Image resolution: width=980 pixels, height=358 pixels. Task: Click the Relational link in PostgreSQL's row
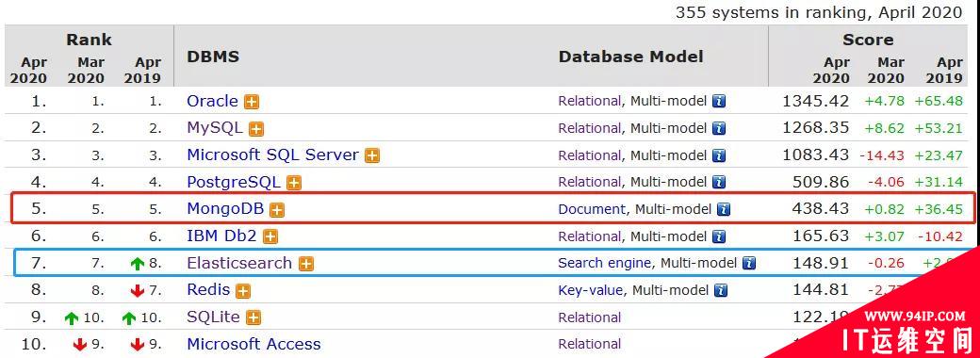(x=589, y=182)
